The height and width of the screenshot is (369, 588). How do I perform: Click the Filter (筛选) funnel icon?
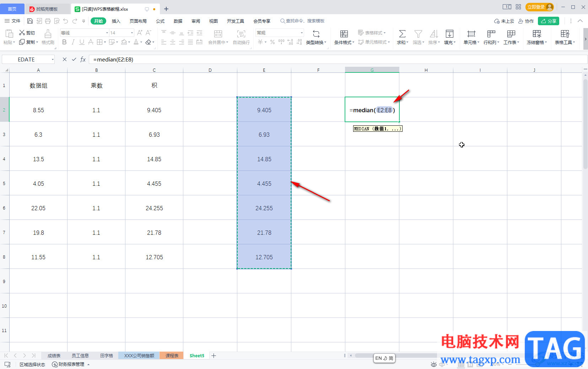(419, 34)
